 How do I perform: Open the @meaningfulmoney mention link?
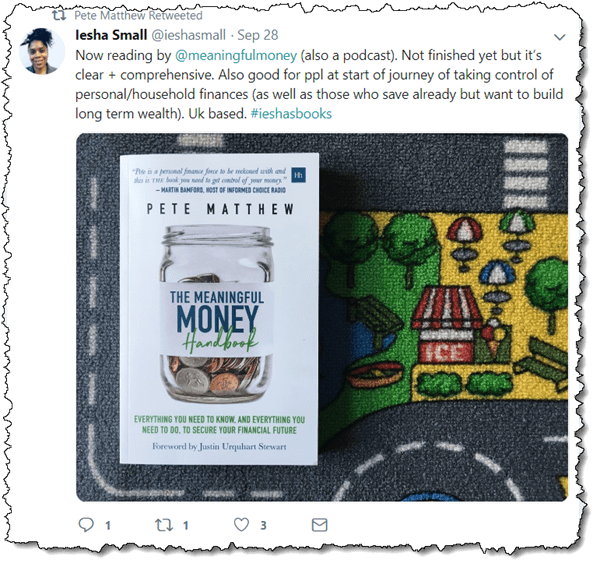point(236,55)
